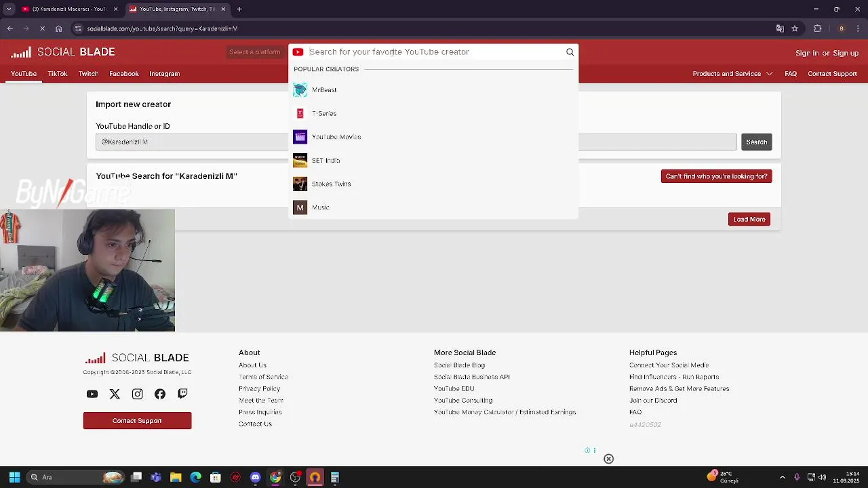Switch to the YouTube platform tab

[x=24, y=74]
